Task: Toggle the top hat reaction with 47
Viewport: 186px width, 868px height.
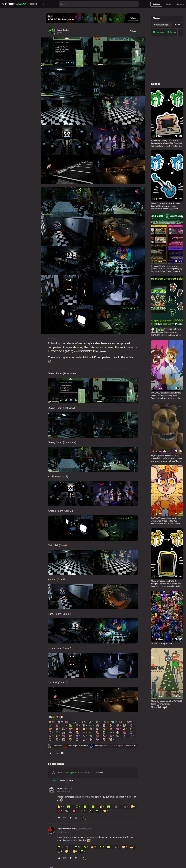Action: click(76, 722)
